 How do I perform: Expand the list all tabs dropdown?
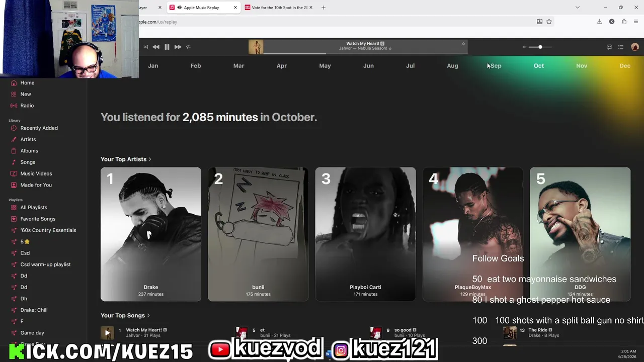coord(578,8)
